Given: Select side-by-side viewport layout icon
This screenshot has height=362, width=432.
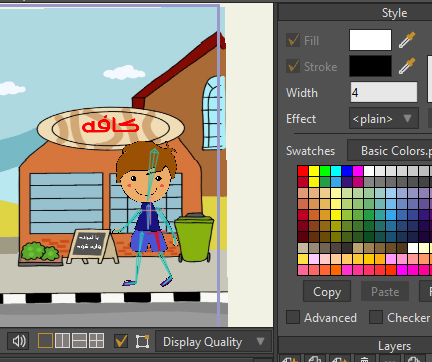Looking at the screenshot, I should coord(62,341).
